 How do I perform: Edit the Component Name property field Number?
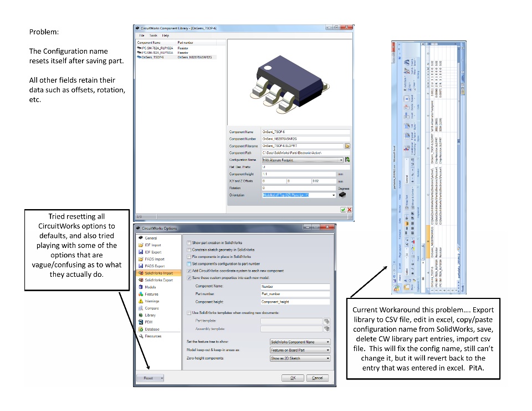click(x=295, y=286)
